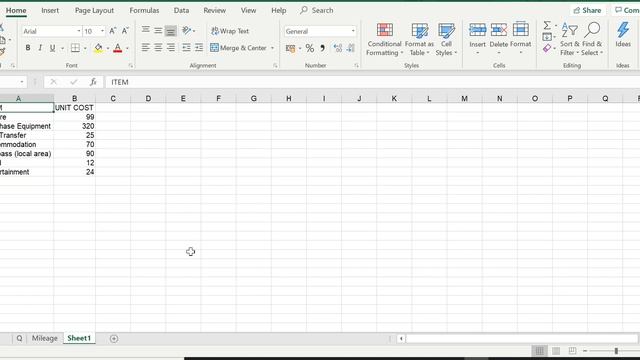Increase font size with A icon

(112, 31)
